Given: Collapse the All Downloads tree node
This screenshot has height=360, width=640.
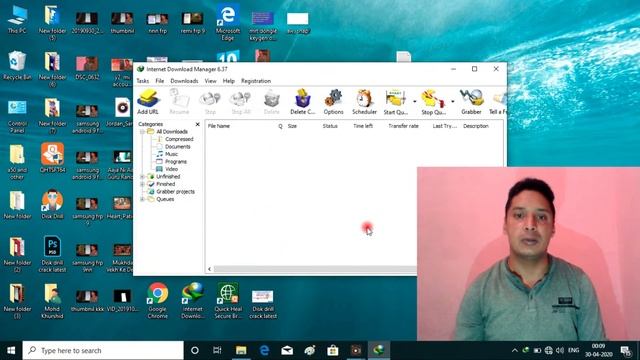Looking at the screenshot, I should pyautogui.click(x=142, y=131).
